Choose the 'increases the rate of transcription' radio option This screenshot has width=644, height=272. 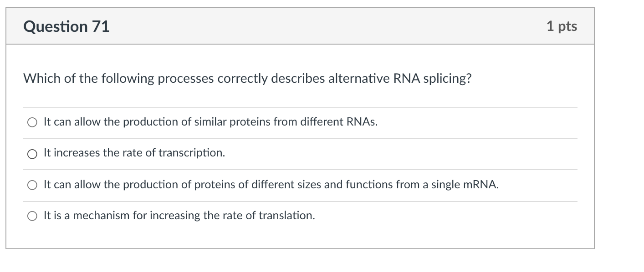point(32,154)
